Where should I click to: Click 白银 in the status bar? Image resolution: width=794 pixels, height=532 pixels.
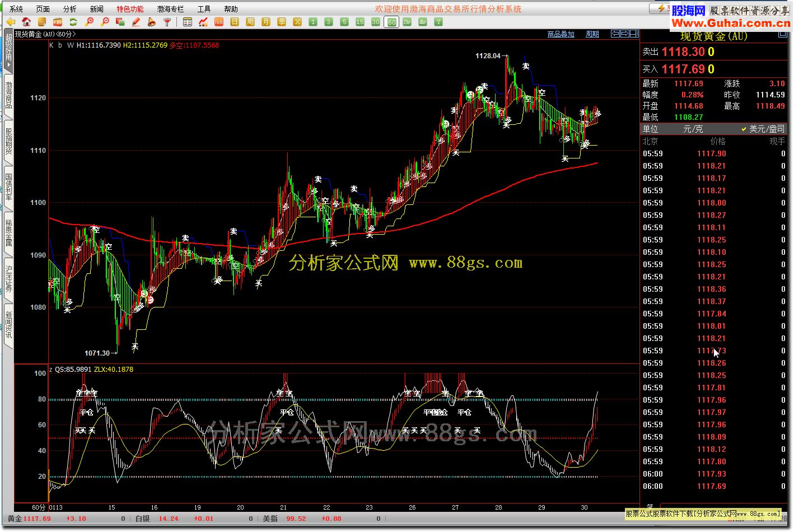143,519
